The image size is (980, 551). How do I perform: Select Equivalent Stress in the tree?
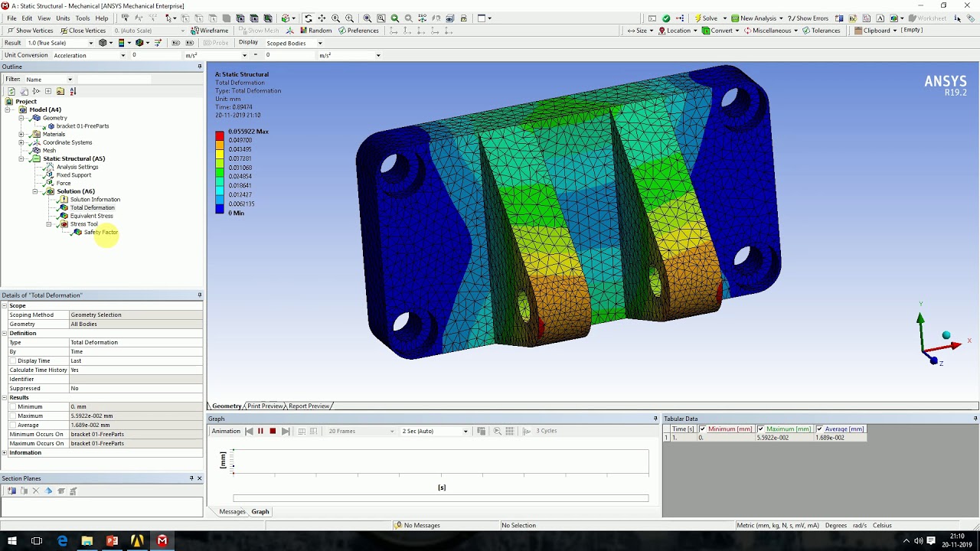(x=91, y=216)
